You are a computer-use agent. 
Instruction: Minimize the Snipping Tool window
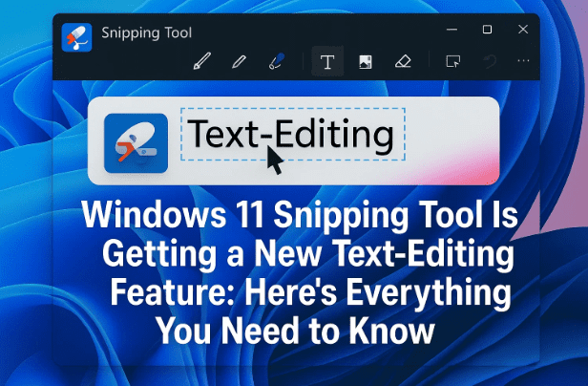pos(451,30)
